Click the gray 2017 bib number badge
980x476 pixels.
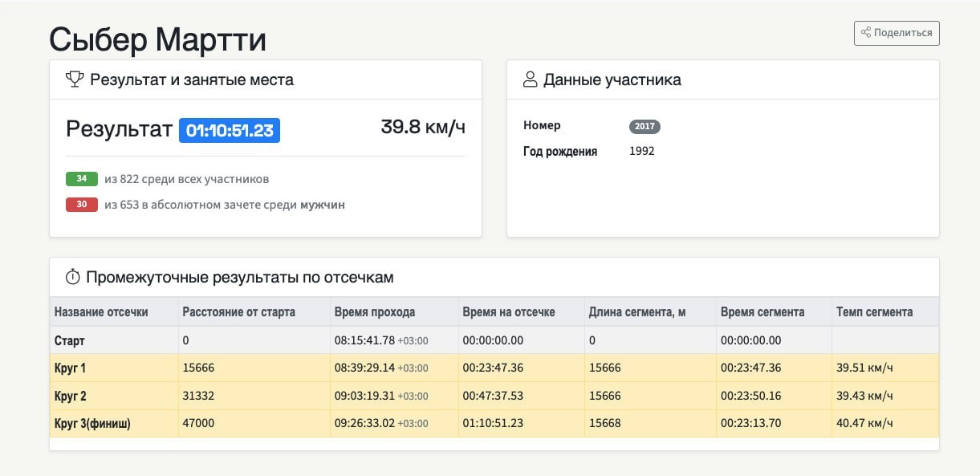[x=645, y=126]
